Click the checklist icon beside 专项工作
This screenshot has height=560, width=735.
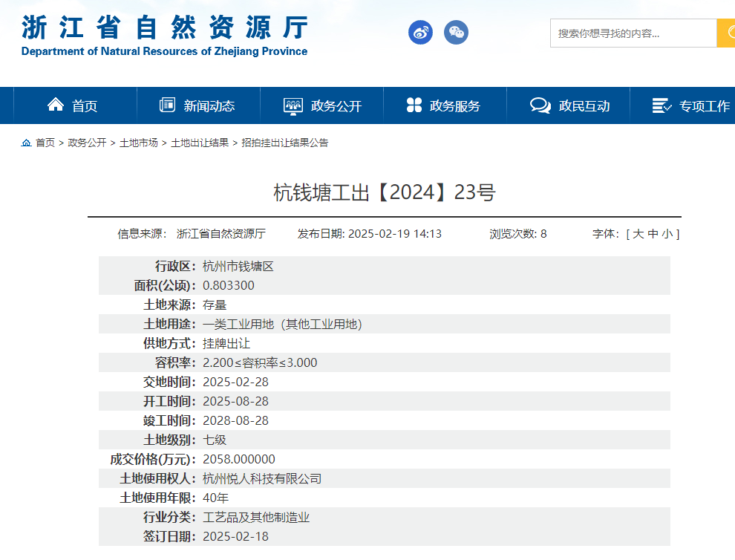[662, 105]
